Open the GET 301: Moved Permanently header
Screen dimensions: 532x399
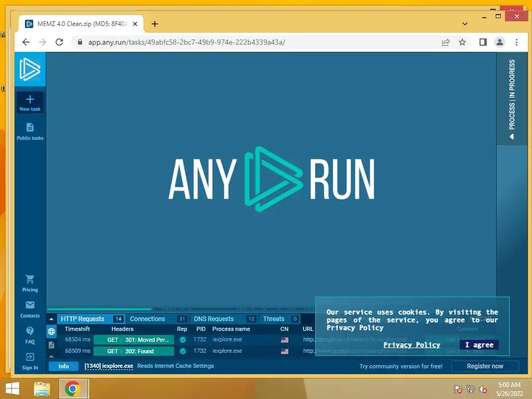point(134,340)
